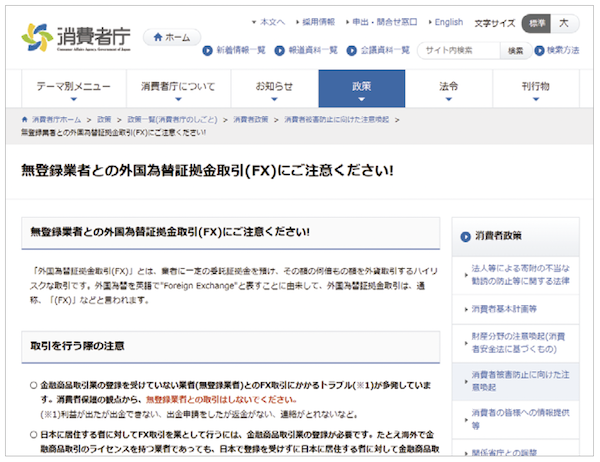Image resolution: width=600 pixels, height=462 pixels.
Task: Go to 消費者政策 breadcrumb
Action: (251, 119)
